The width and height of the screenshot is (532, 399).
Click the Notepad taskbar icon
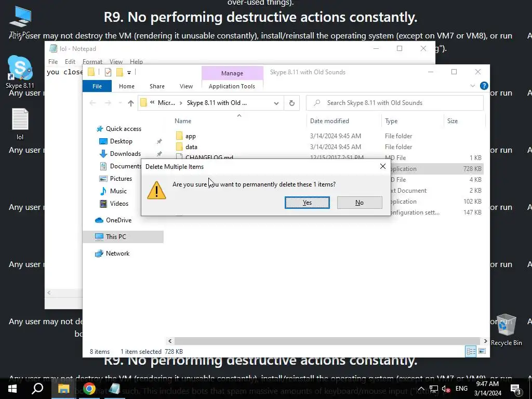(x=114, y=389)
